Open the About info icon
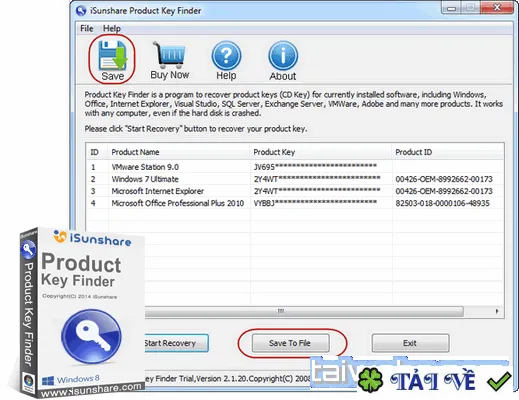The image size is (519, 400). click(x=283, y=56)
